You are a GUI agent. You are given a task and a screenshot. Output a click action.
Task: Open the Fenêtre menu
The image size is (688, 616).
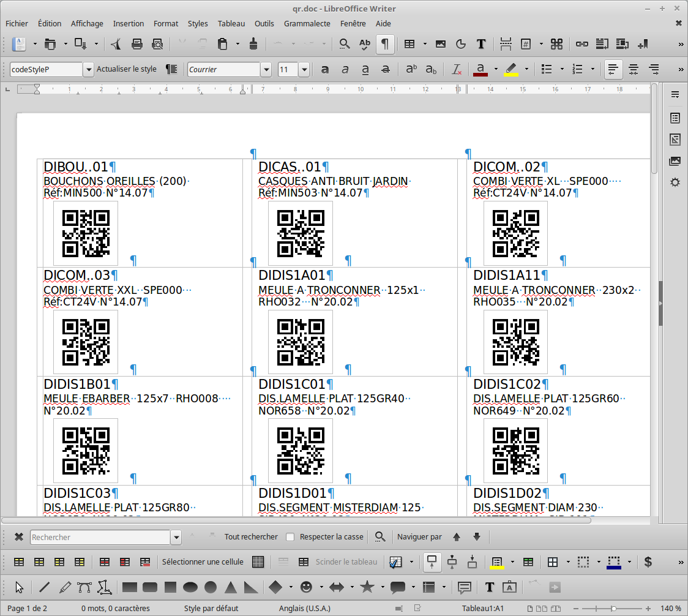353,24
